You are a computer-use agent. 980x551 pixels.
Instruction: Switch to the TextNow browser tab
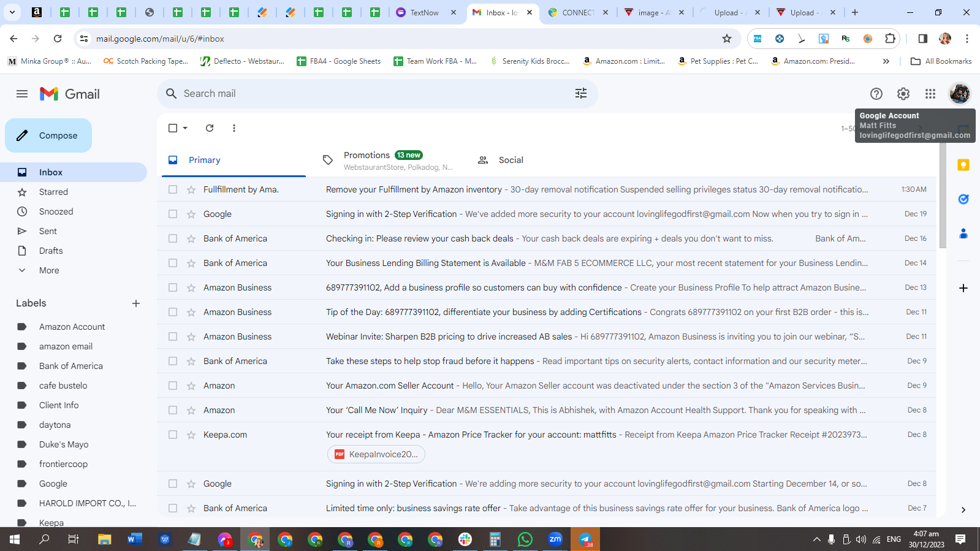[x=425, y=12]
